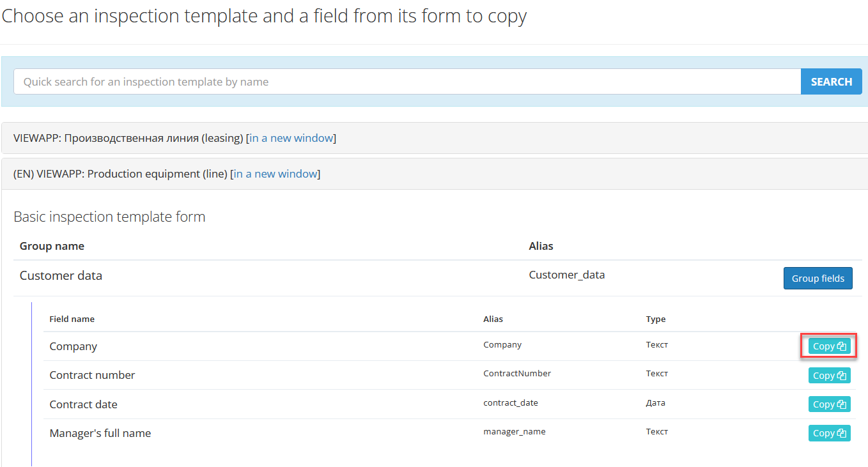Click the Manager's full name field name
This screenshot has height=467, width=868.
[x=100, y=433]
